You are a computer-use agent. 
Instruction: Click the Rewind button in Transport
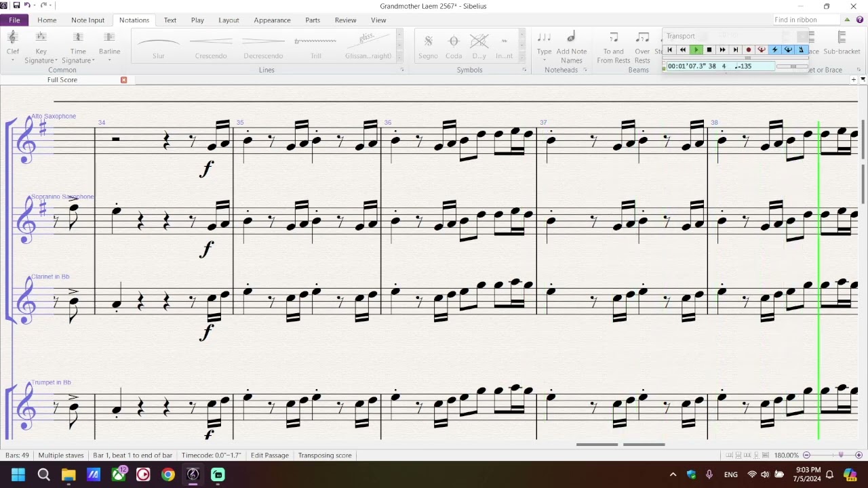pyautogui.click(x=683, y=49)
